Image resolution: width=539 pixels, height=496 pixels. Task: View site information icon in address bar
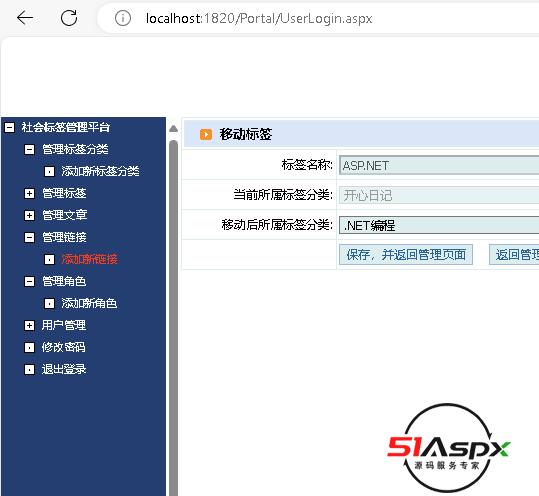coord(123,18)
